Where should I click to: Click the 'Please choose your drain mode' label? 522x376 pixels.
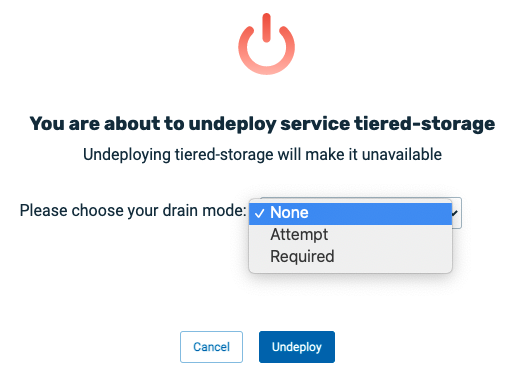tap(133, 211)
